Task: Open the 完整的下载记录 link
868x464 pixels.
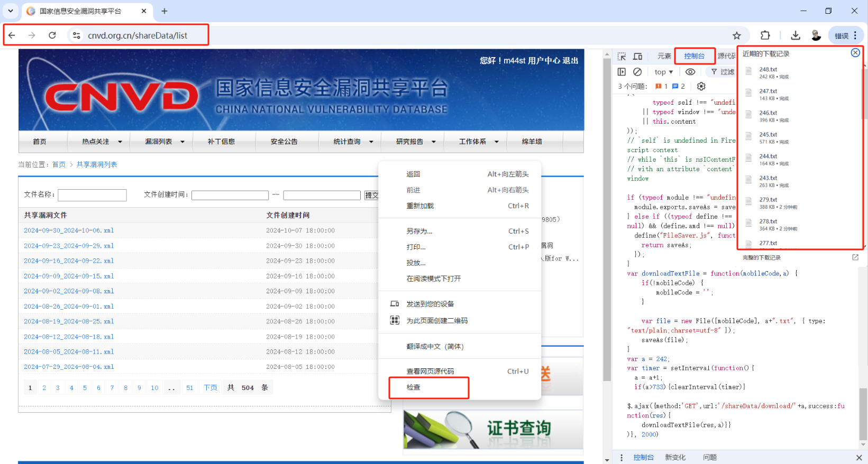Action: tap(761, 258)
